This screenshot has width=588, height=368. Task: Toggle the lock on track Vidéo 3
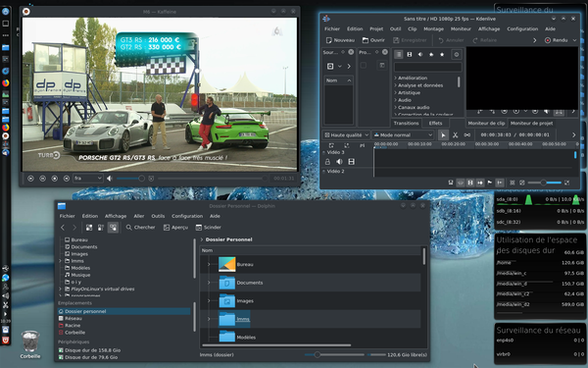click(327, 162)
